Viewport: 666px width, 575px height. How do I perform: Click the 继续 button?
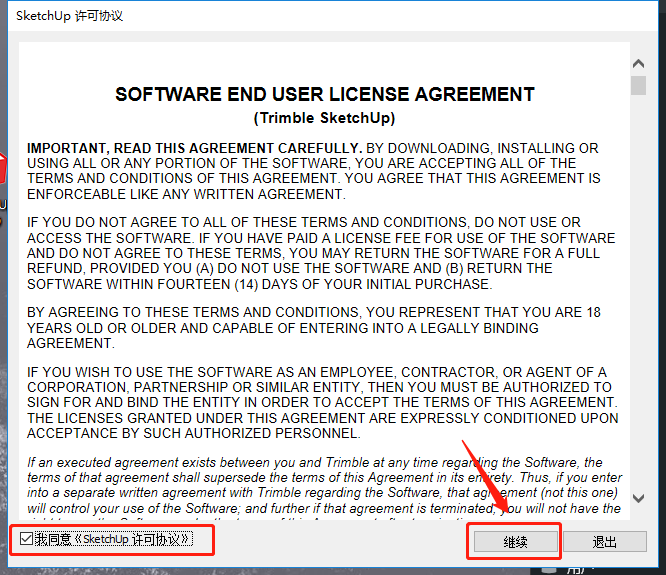[516, 542]
